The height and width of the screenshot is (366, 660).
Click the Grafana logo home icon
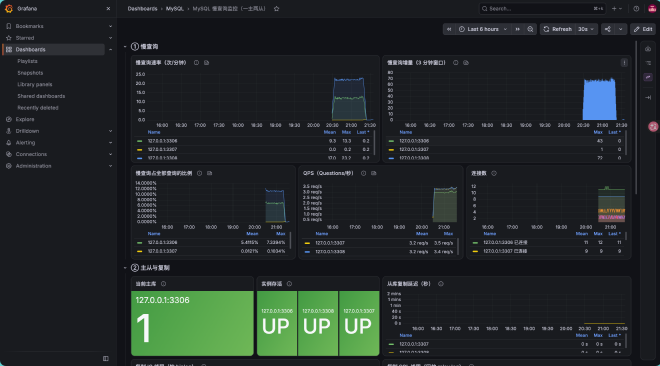(9, 8)
